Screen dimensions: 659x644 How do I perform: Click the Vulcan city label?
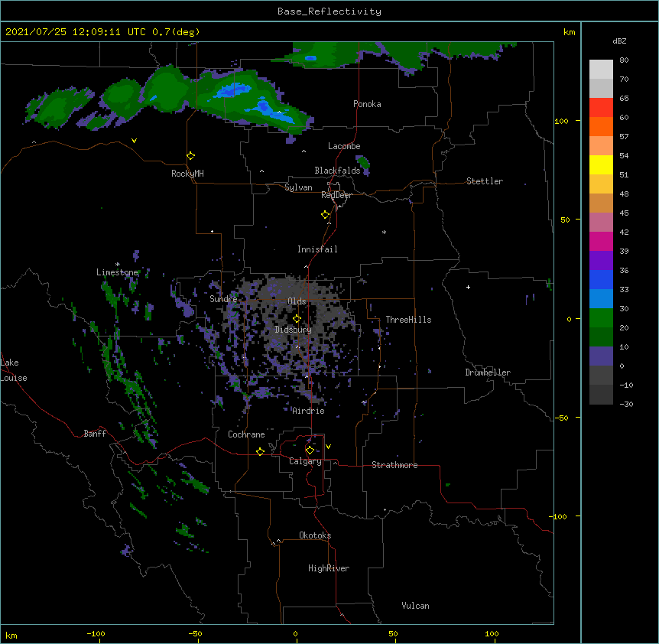415,606
